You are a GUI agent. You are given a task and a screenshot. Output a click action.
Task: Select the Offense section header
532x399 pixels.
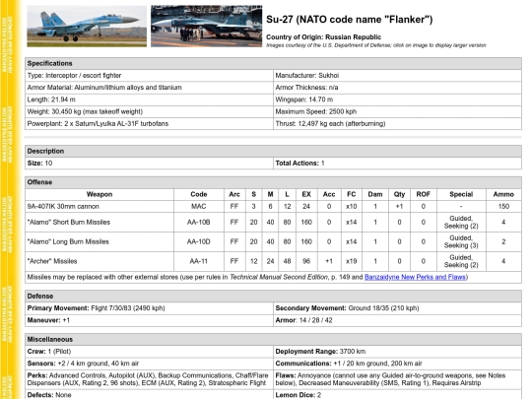(273, 182)
